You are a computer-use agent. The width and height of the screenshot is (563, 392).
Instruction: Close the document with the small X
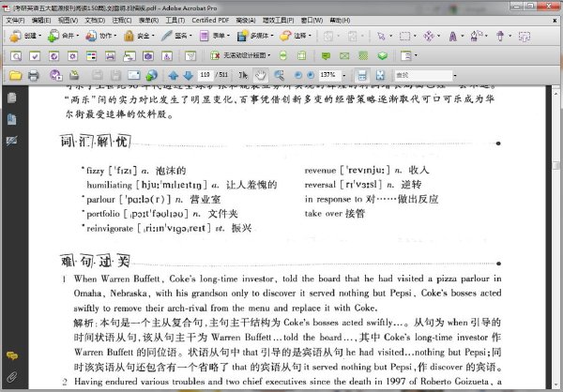(555, 21)
